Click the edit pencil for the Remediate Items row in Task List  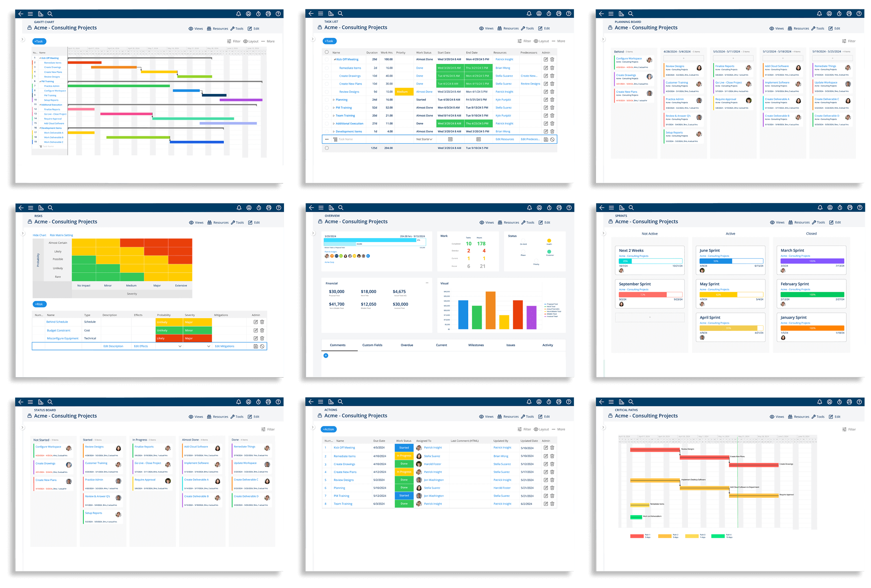coord(546,68)
